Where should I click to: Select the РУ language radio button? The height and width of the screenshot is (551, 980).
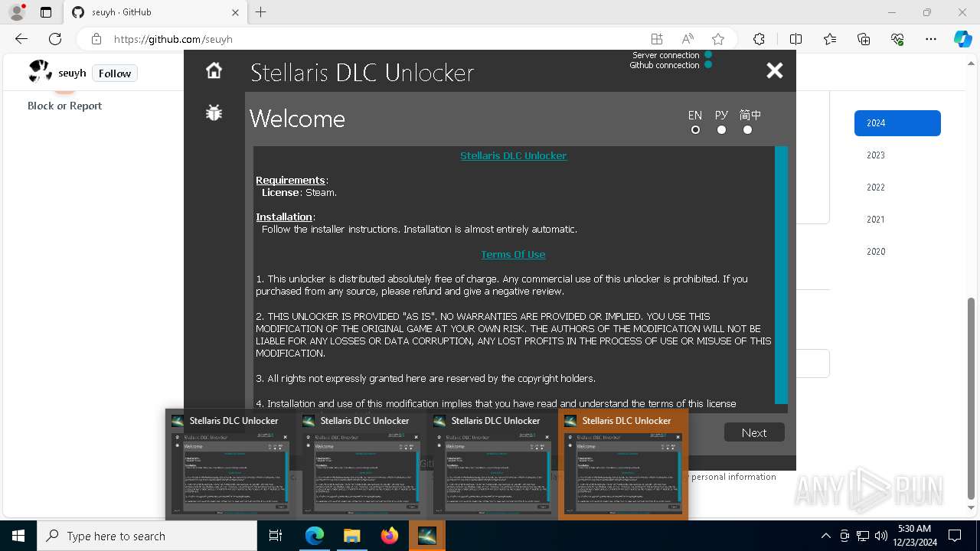tap(721, 130)
